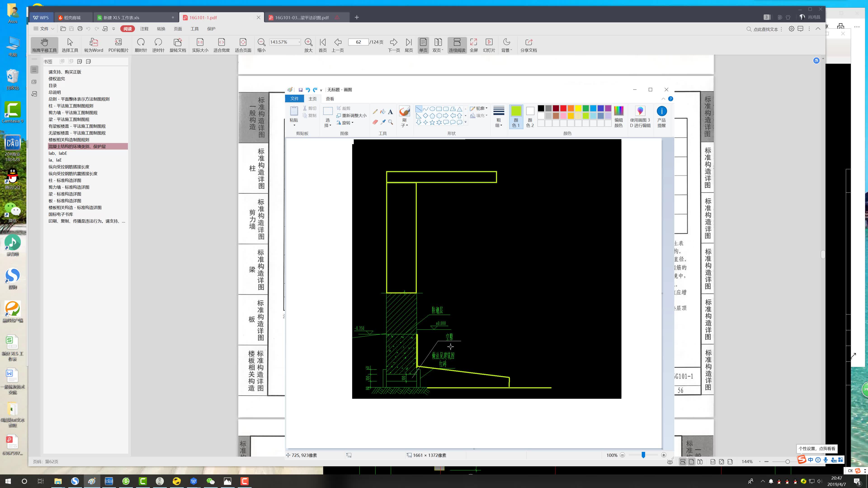The image size is (868, 488).
Task: Open the Paint rotate (旋转) dropdown
Action: [347, 123]
